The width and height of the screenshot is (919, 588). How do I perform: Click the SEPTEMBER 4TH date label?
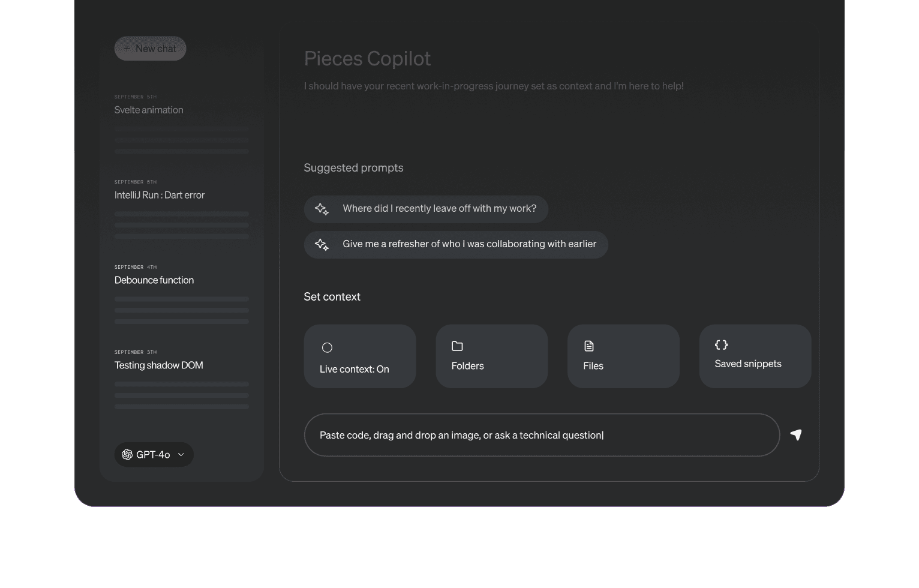pyautogui.click(x=136, y=267)
